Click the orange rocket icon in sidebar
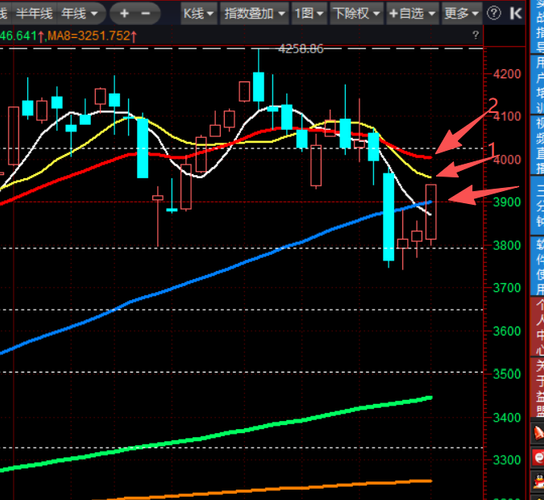Viewport: 544px width, 500px height. pyautogui.click(x=539, y=433)
